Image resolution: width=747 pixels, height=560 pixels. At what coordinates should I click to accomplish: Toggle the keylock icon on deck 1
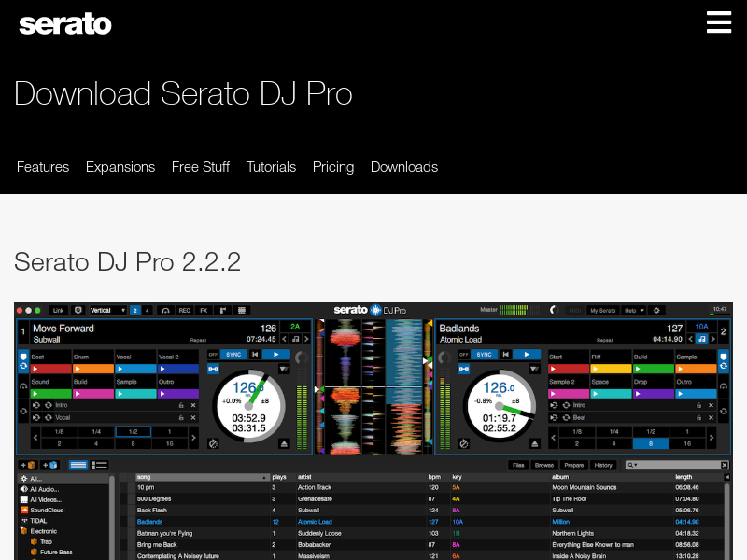(x=214, y=369)
